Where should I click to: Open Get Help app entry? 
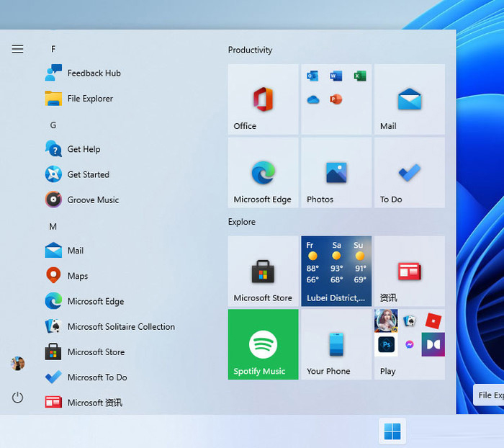[x=84, y=149]
